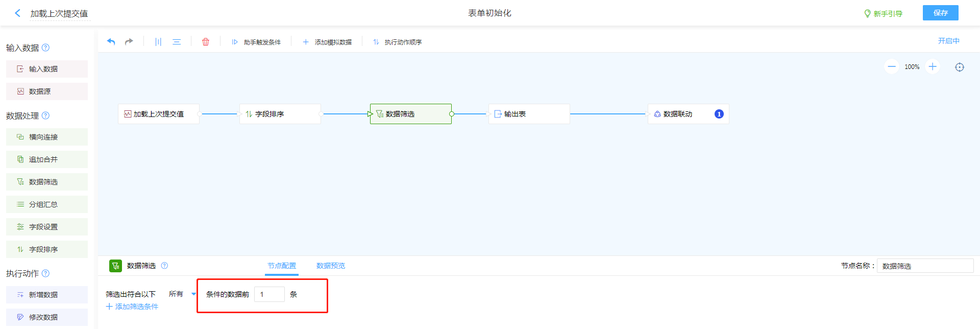The width and height of the screenshot is (980, 329).
Task: Click the red trash delete icon
Action: [206, 42]
